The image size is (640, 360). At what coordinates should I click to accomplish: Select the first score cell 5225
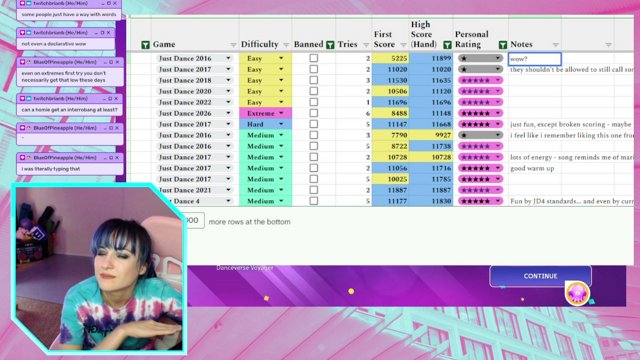[x=391, y=58]
